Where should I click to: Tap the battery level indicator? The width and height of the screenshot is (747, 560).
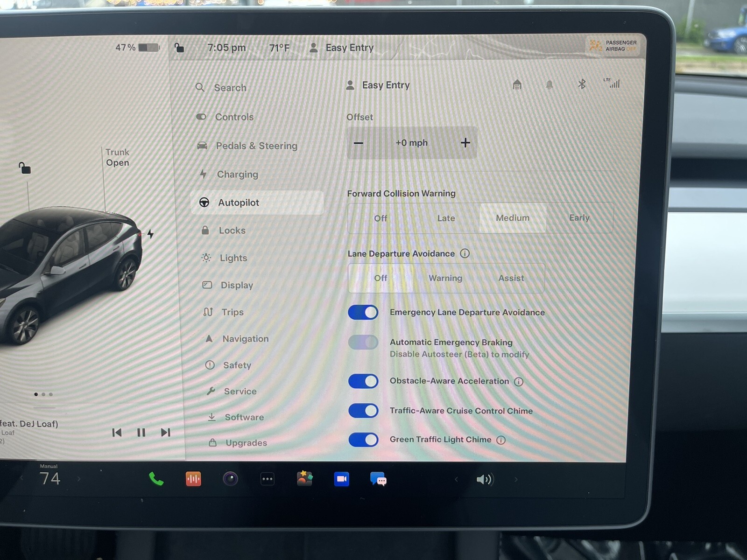[137, 48]
